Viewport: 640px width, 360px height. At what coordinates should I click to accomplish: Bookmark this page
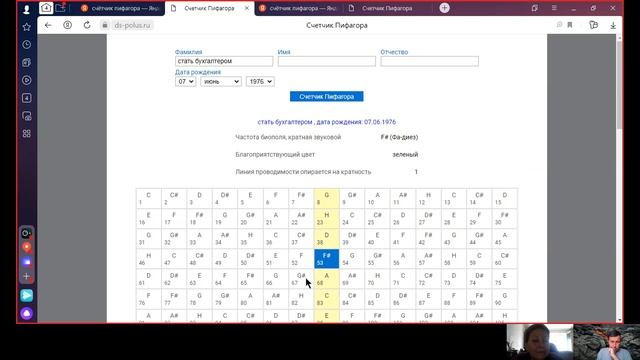[x=570, y=25]
